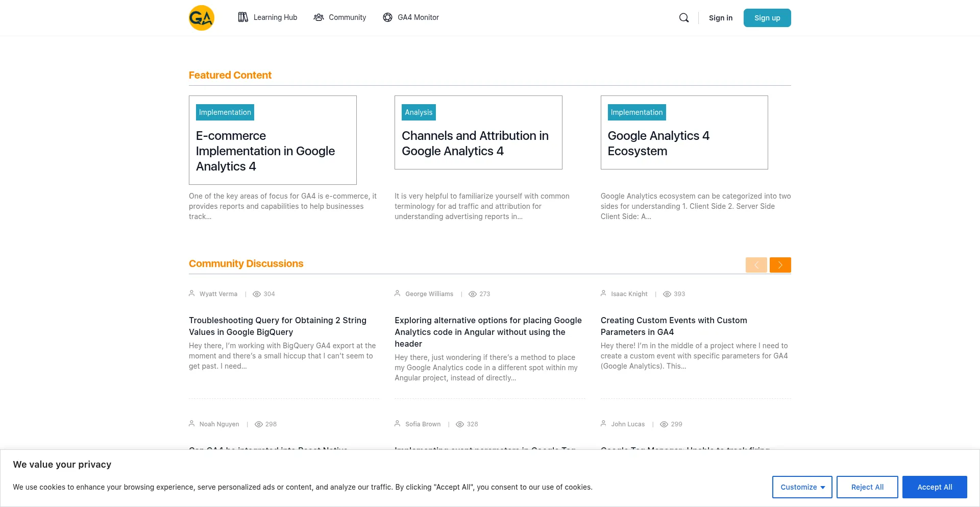Open the E-commerce Implementation article
The width and height of the screenshot is (980, 507).
[265, 151]
